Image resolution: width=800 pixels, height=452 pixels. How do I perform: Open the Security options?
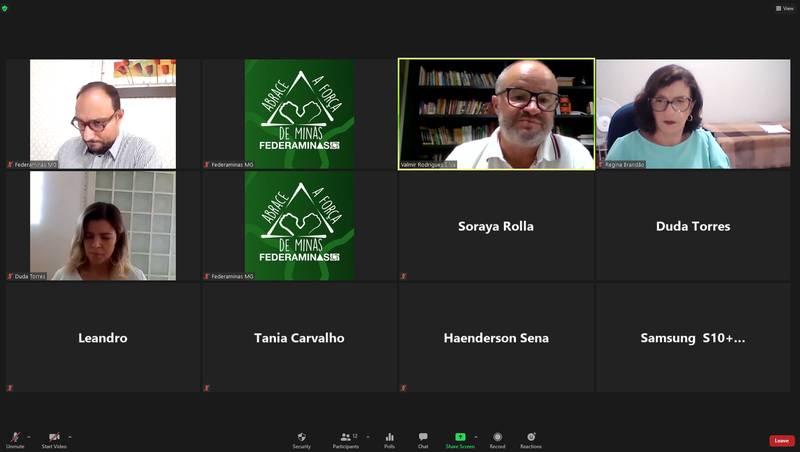[x=301, y=438]
